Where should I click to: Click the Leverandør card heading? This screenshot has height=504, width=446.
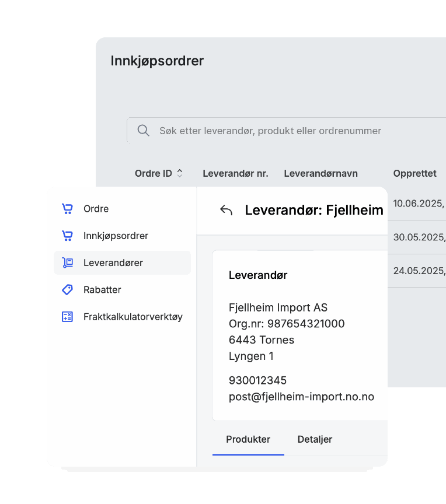(258, 275)
